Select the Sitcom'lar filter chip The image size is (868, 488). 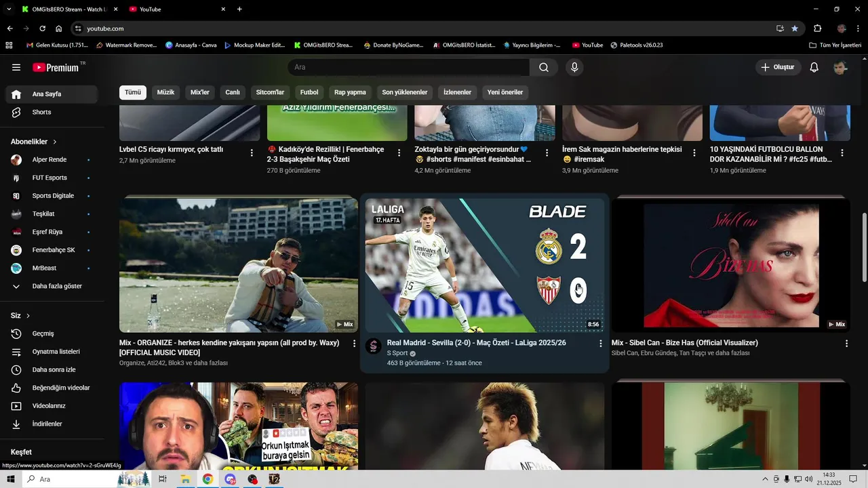pyautogui.click(x=270, y=92)
